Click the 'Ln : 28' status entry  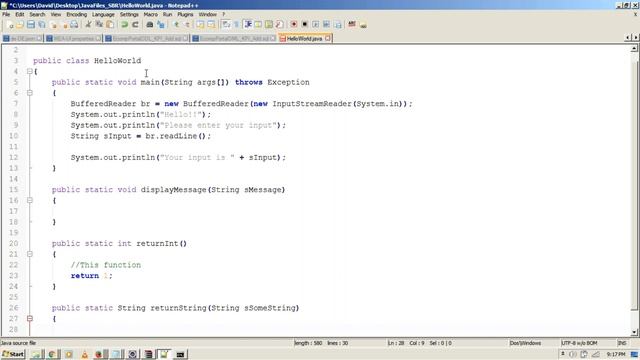click(396, 343)
